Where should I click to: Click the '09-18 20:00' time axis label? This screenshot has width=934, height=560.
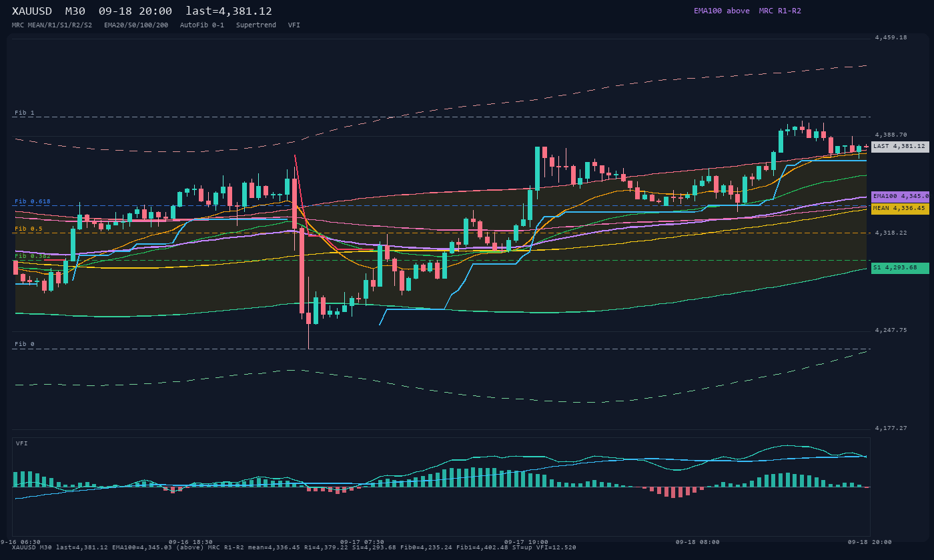pos(870,542)
